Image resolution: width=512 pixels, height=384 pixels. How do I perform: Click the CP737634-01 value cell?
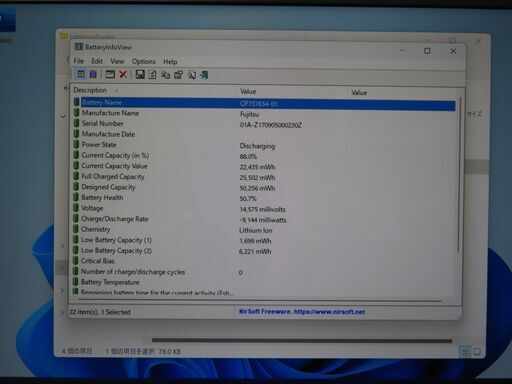(259, 104)
